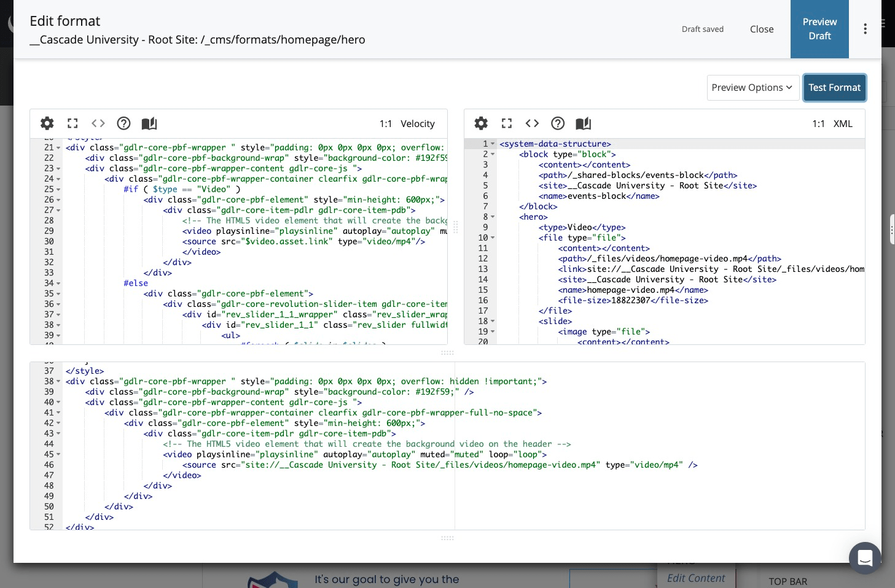Open the documentation book icon in Velocity panel
This screenshot has height=588, width=895.
coord(149,123)
